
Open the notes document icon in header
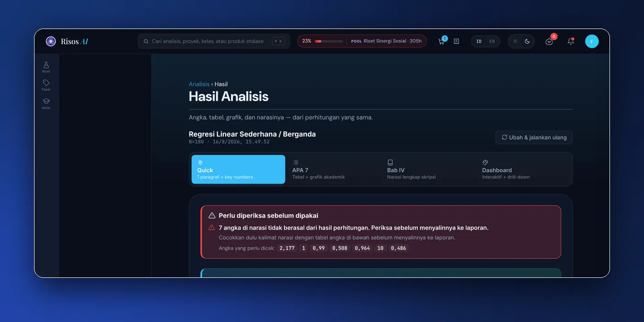[456, 41]
